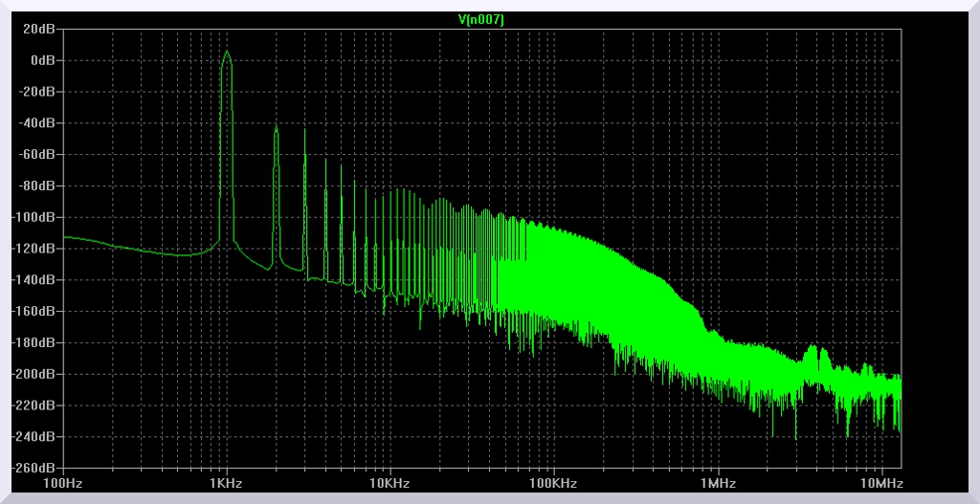Image resolution: width=980 pixels, height=504 pixels.
Task: Click the V(n007) trace label
Action: [481, 18]
